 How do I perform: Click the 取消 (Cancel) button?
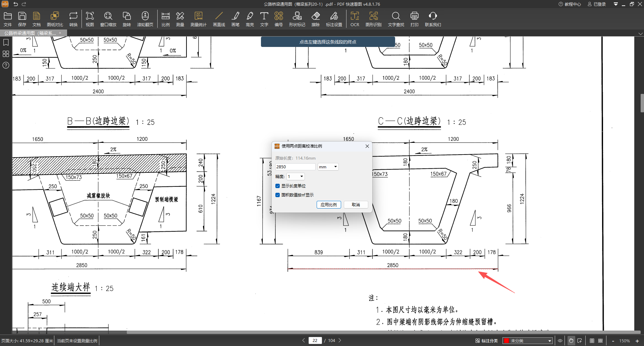356,205
